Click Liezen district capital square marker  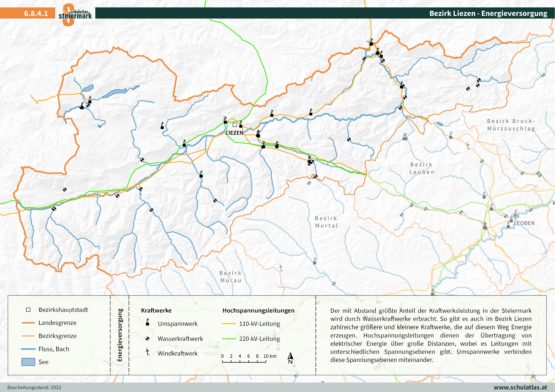[x=235, y=125]
